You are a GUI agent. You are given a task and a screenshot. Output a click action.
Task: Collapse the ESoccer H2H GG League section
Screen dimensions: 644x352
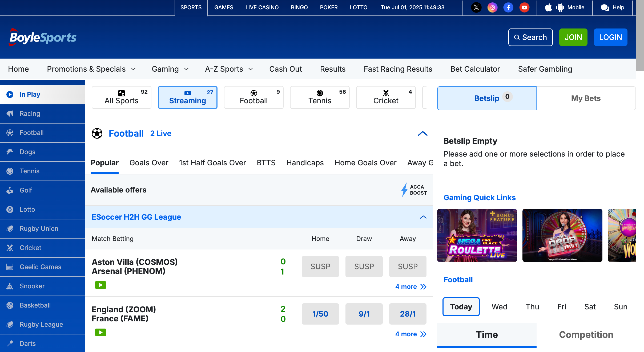423,217
